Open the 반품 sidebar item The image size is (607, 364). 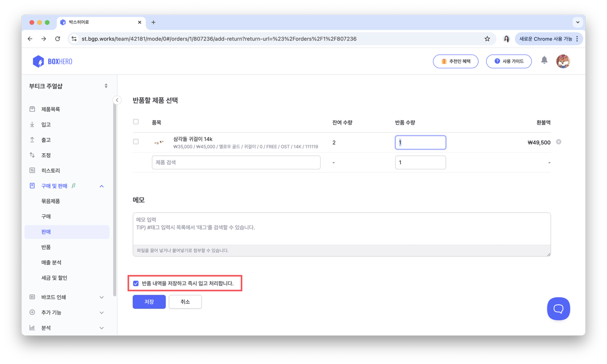click(x=46, y=247)
